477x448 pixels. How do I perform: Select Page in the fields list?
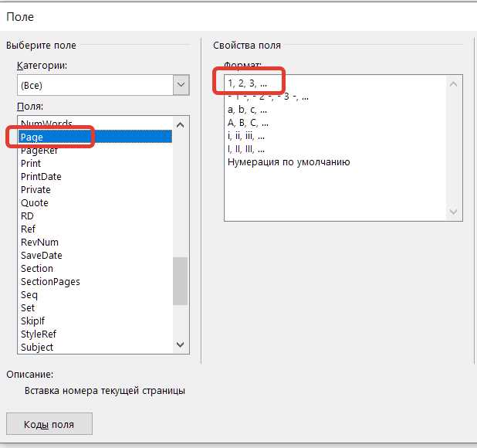pyautogui.click(x=95, y=137)
